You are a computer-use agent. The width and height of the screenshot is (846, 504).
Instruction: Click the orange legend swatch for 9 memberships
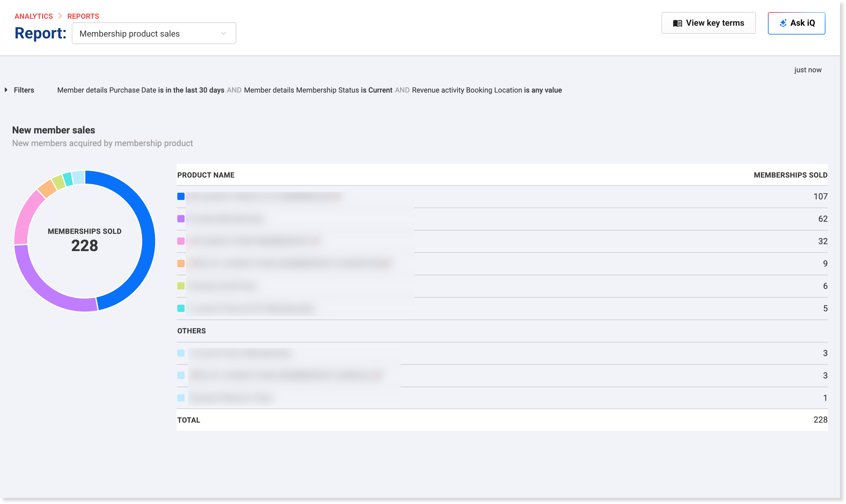[x=181, y=263]
